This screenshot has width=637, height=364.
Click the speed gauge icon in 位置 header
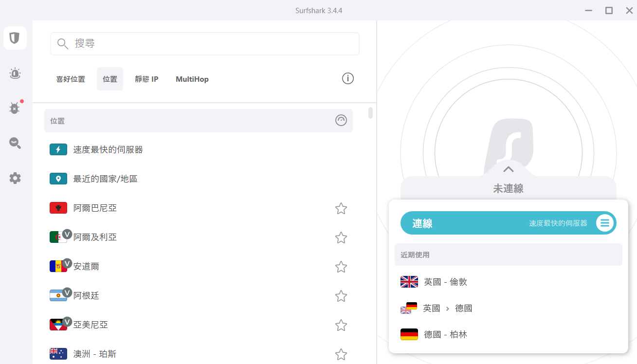pyautogui.click(x=341, y=120)
